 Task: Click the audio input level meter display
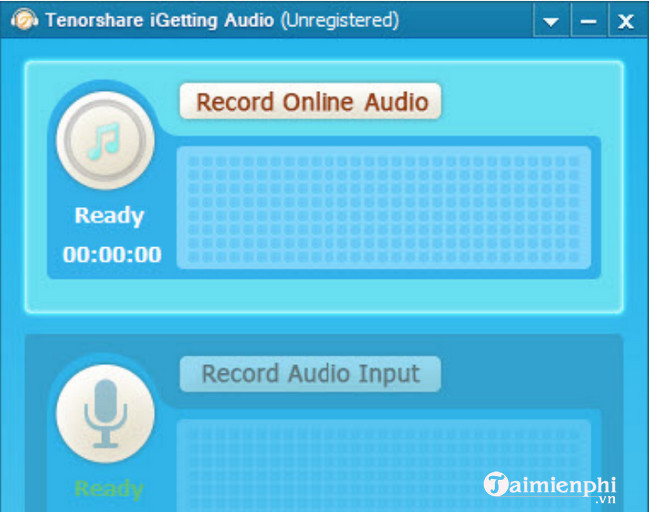pos(384,466)
